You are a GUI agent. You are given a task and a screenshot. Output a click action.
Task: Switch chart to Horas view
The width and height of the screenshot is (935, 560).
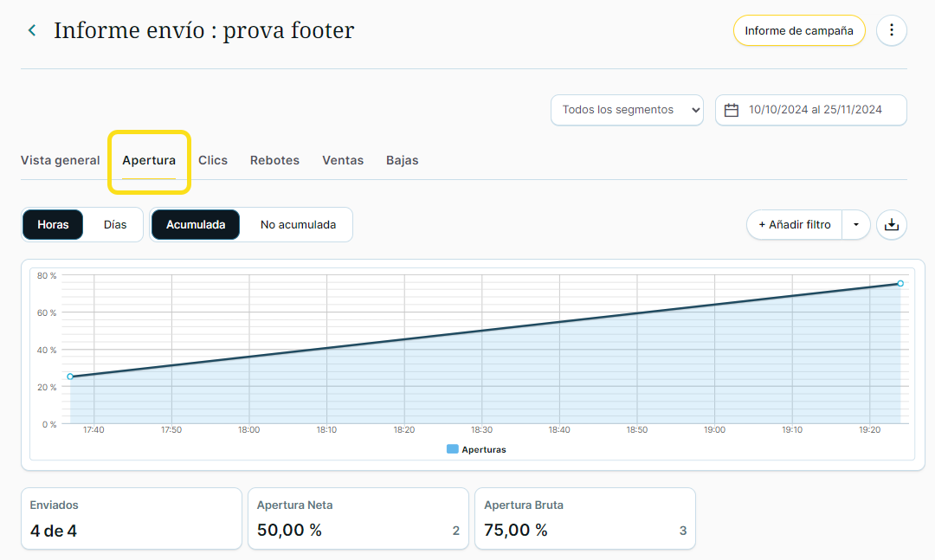click(x=53, y=224)
